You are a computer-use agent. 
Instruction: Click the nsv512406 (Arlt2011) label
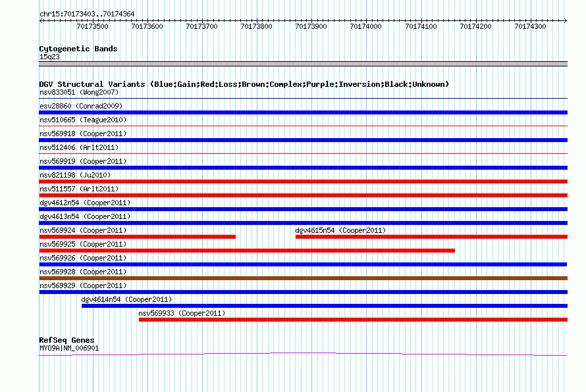(x=79, y=147)
